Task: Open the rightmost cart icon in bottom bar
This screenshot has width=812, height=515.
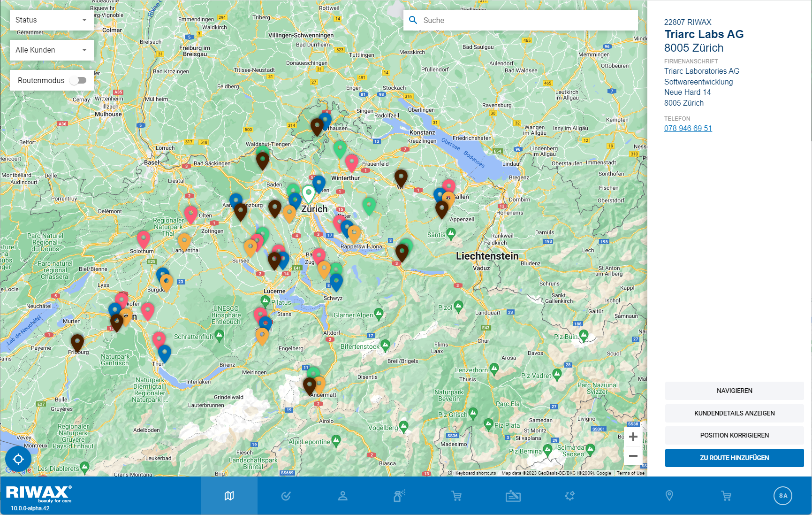Action: click(726, 495)
